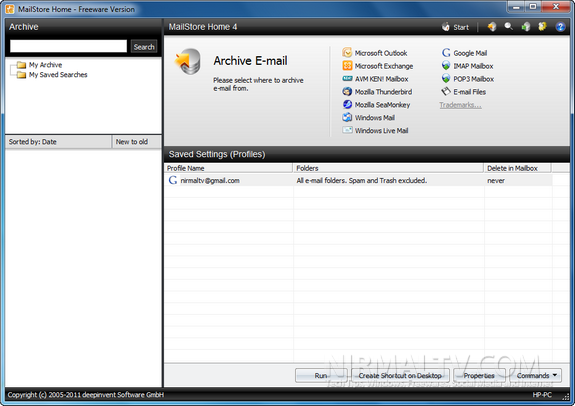Click the IMAP Mailbox globe icon
This screenshot has width=575, height=406.
coord(446,66)
